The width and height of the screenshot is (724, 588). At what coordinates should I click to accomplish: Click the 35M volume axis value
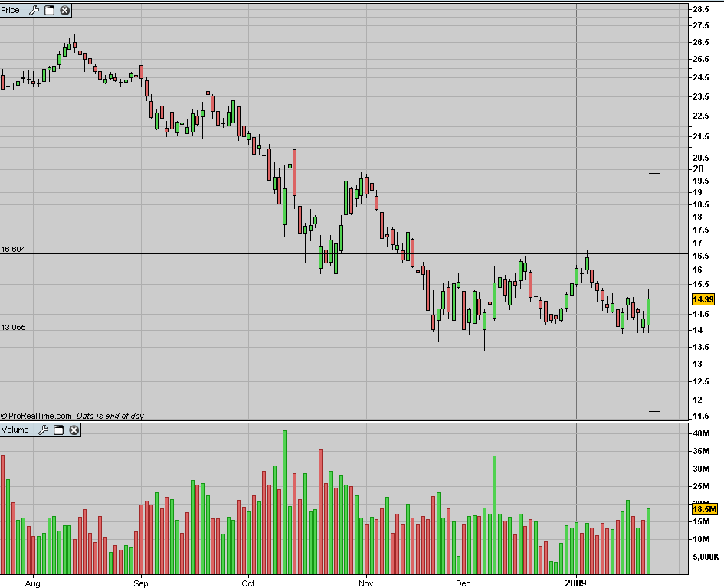(x=701, y=451)
